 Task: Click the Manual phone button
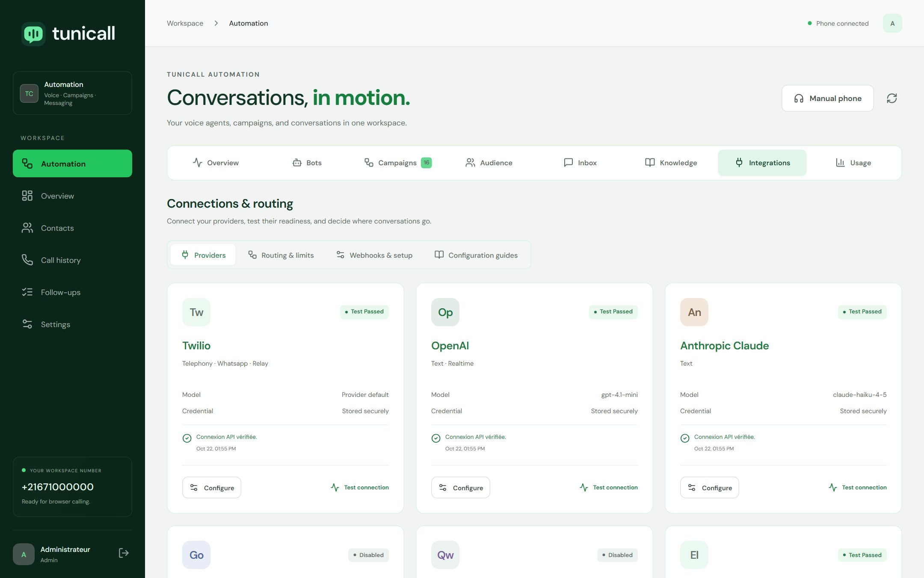[x=827, y=98]
